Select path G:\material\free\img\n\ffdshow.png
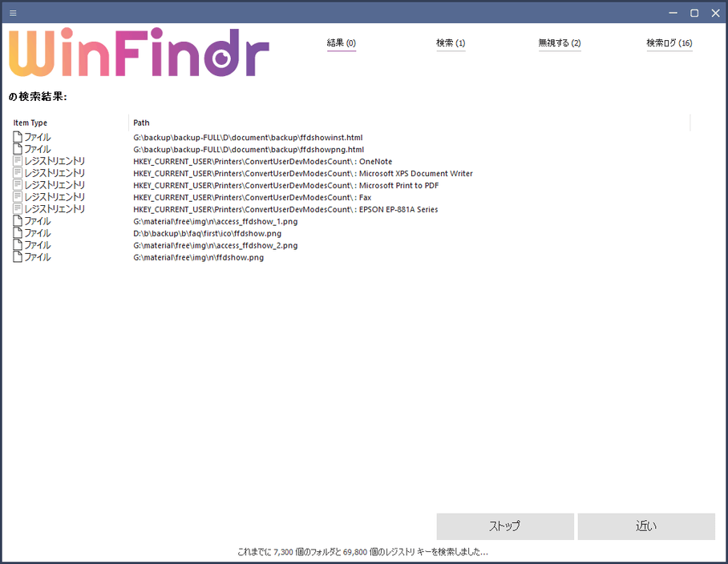The width and height of the screenshot is (728, 564). 198,258
